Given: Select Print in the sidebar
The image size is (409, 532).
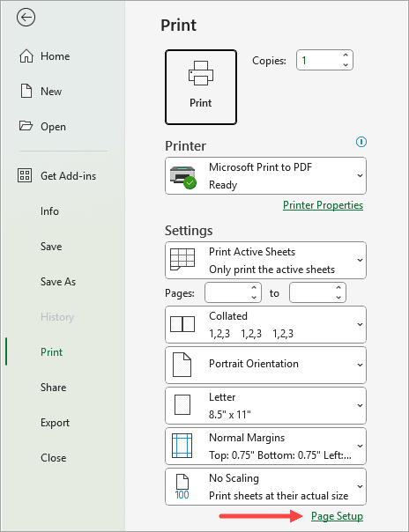Looking at the screenshot, I should [52, 352].
